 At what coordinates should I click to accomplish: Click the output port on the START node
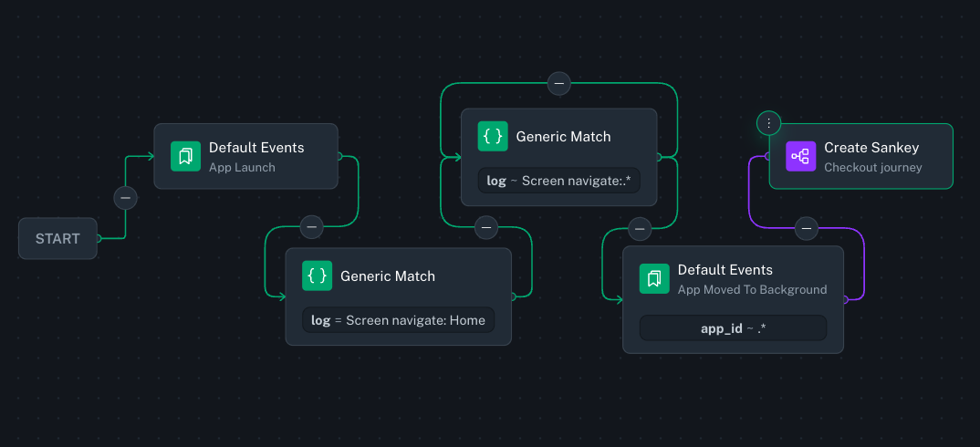[x=98, y=239]
